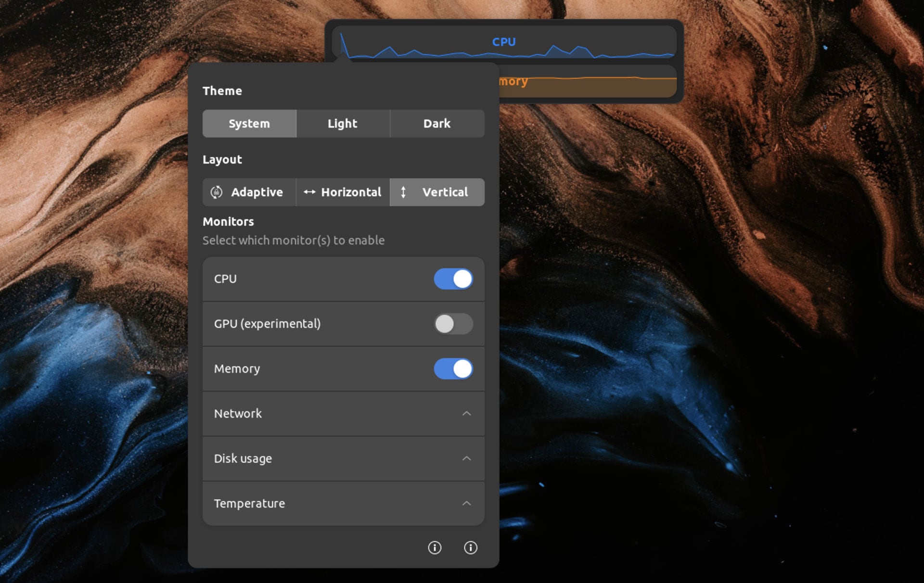Choose the Vertical layout option
The width and height of the screenshot is (924, 583).
pos(437,192)
